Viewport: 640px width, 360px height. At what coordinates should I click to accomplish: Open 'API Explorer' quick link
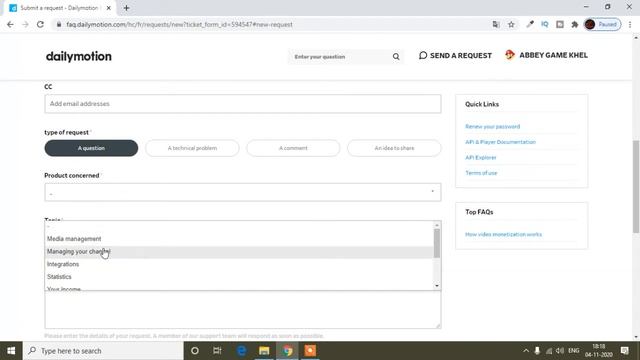click(481, 158)
